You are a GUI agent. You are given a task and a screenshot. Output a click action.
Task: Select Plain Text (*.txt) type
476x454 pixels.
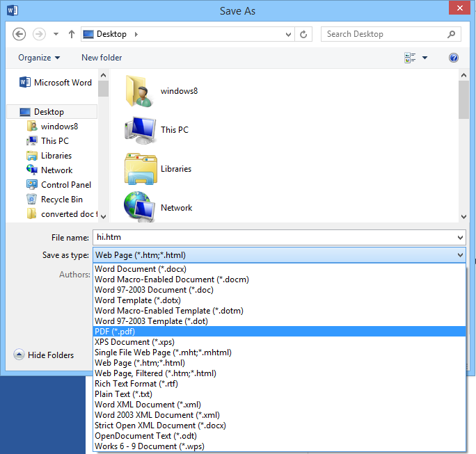pos(279,394)
